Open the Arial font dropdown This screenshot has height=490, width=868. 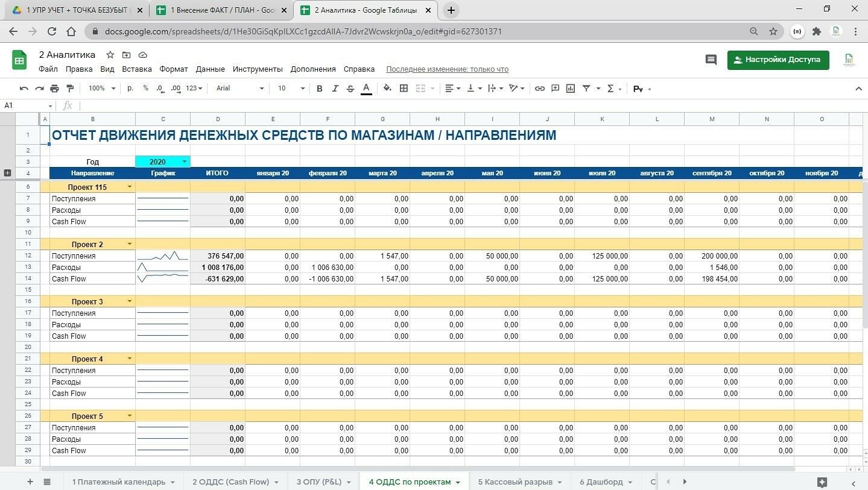point(240,89)
